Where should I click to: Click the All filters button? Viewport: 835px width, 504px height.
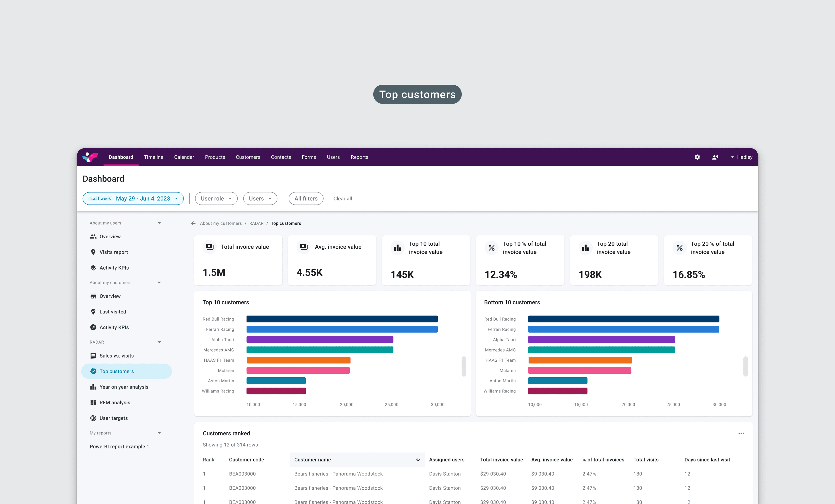pyautogui.click(x=306, y=199)
